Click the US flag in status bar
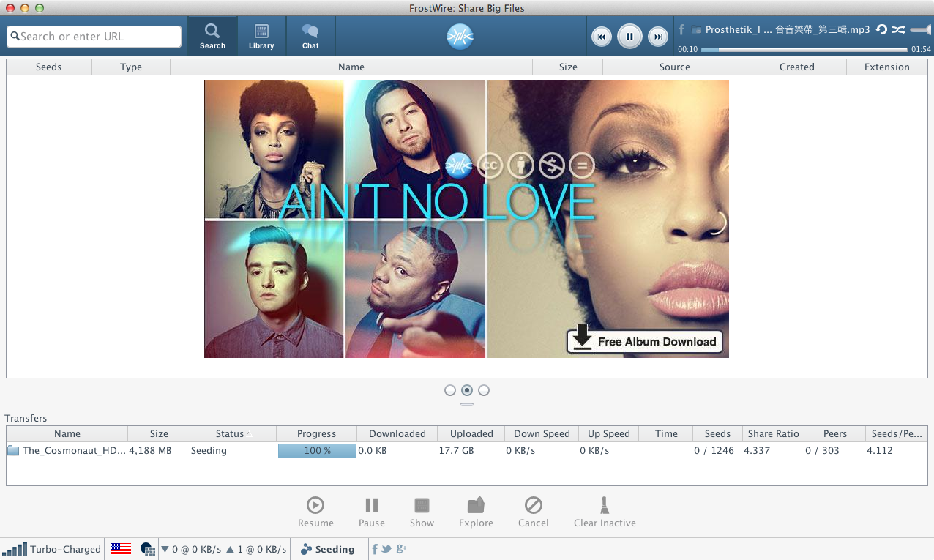Screen dimensions: 934x560 pos(121,548)
